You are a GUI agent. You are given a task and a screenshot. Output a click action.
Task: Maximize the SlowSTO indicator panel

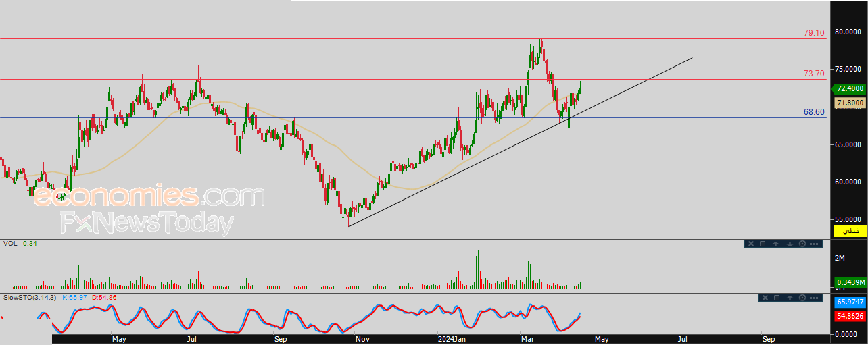click(x=777, y=298)
